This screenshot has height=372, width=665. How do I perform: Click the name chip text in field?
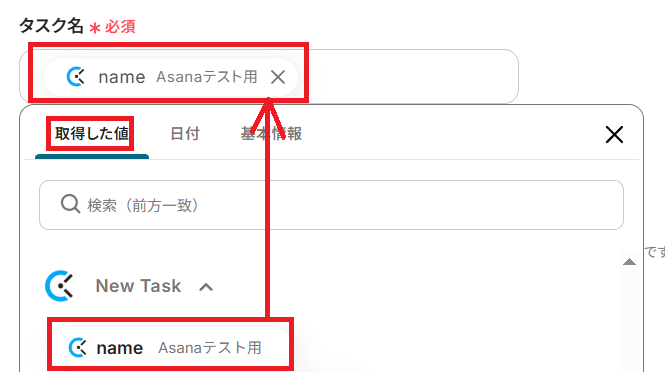[x=122, y=77]
